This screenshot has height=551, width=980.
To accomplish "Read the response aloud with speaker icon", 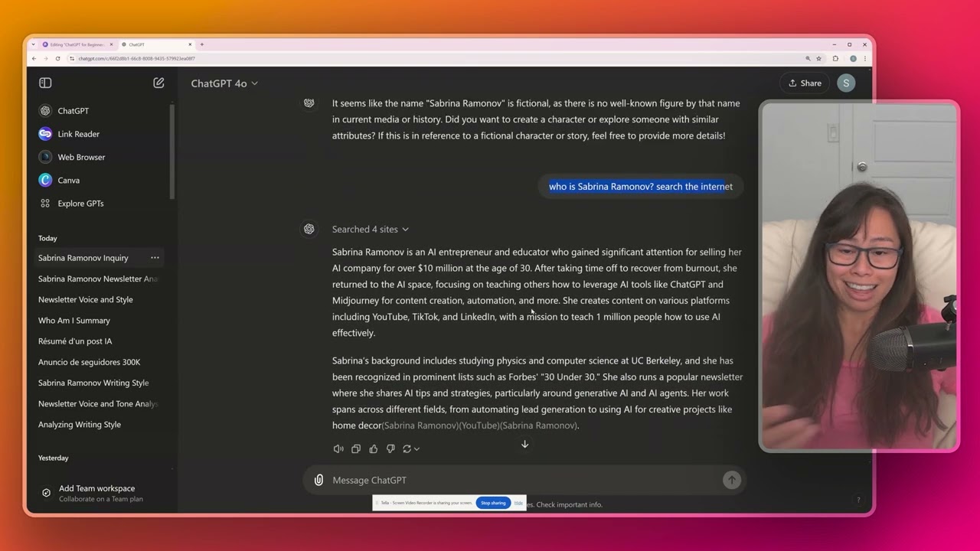I will [x=338, y=448].
